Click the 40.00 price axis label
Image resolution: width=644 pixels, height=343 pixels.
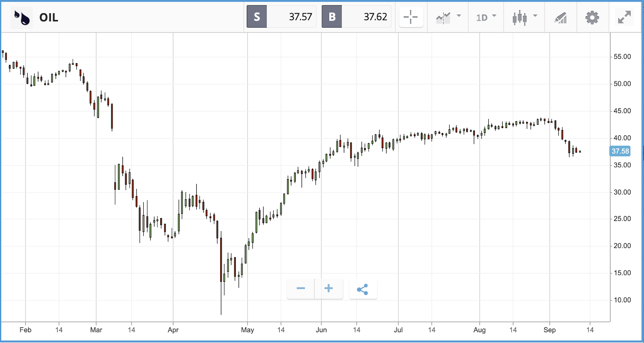click(x=622, y=138)
